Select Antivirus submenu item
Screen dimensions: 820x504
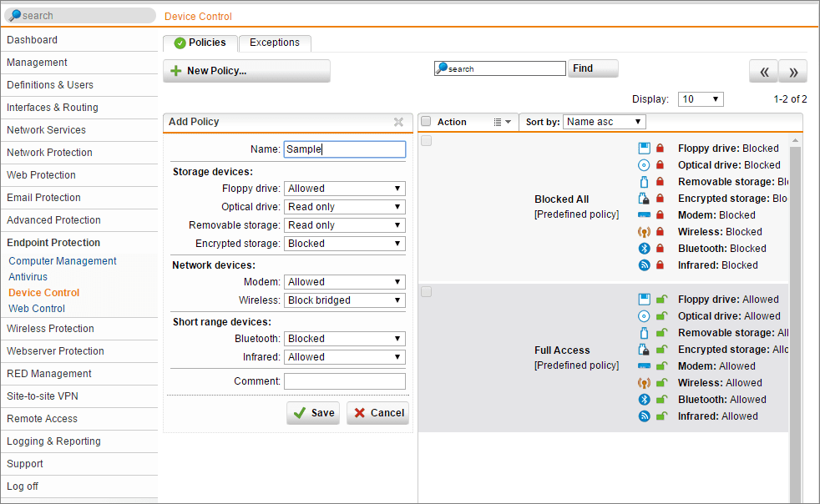coord(28,276)
